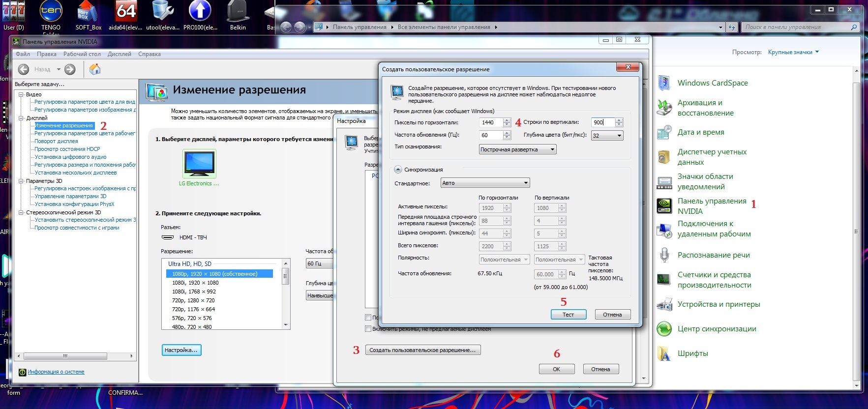The width and height of the screenshot is (868, 409).
Task: Click the Частота обновления (Гц) field showing 60
Action: (491, 135)
